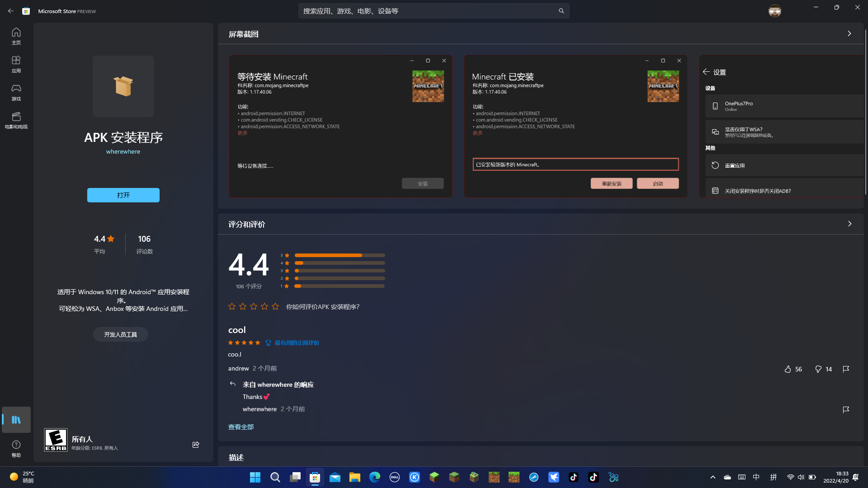Open the Library icon in sidebar
This screenshot has width=868, height=488.
(16, 420)
